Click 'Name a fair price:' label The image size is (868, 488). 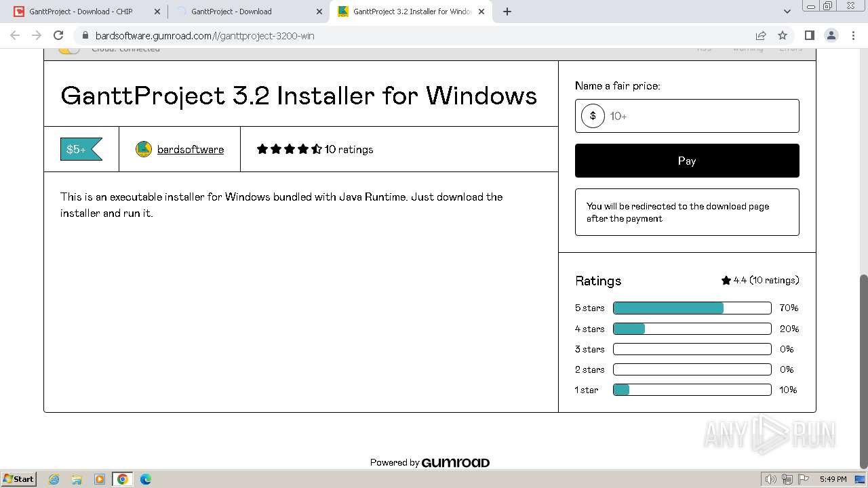617,85
